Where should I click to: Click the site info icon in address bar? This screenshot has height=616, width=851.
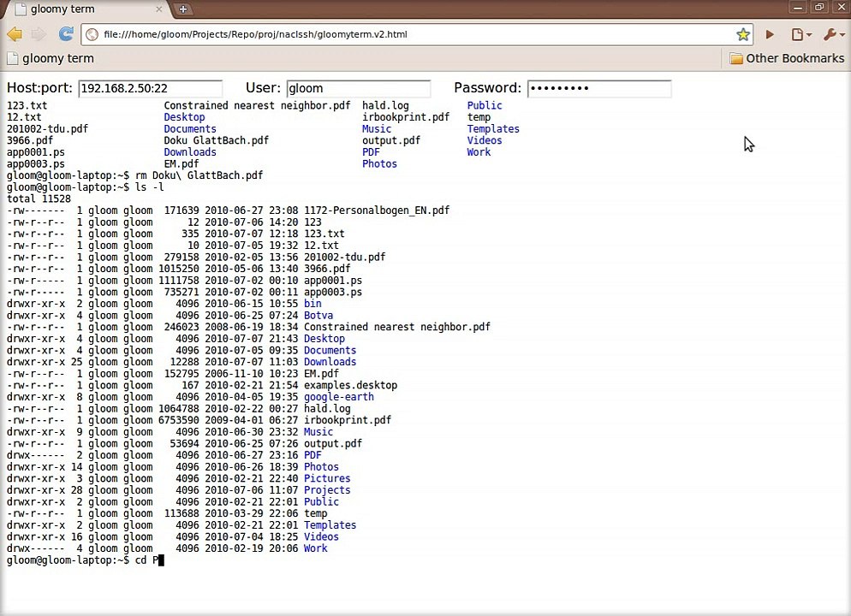pyautogui.click(x=92, y=34)
